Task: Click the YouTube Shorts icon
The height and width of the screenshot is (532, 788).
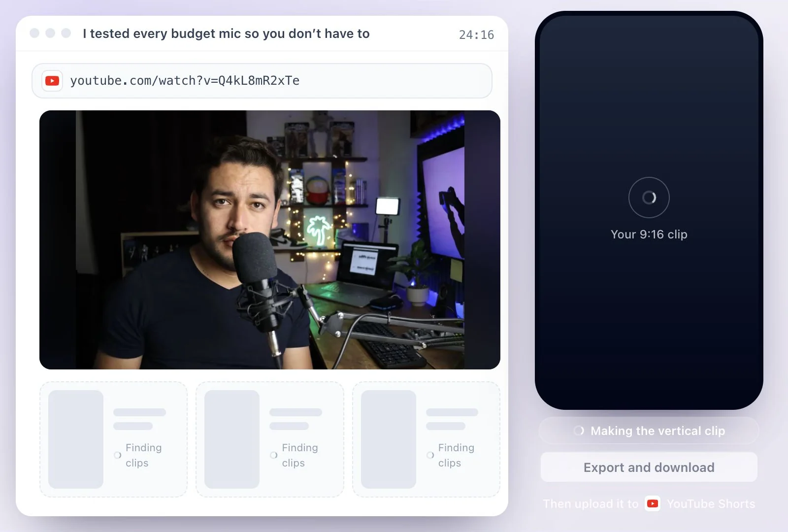Action: coord(653,503)
